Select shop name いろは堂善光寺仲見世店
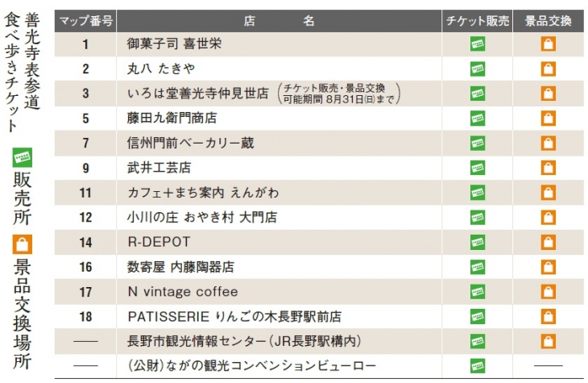The height and width of the screenshot is (383, 588). pyautogui.click(x=198, y=94)
